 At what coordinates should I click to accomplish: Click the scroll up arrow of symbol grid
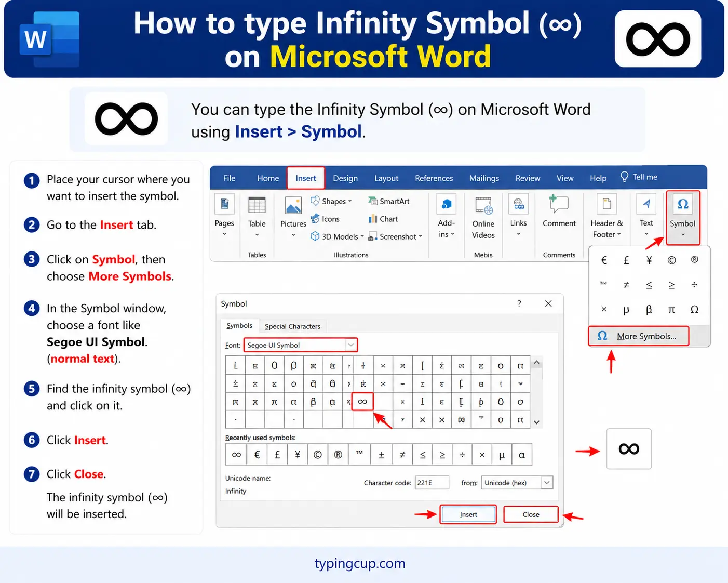537,362
